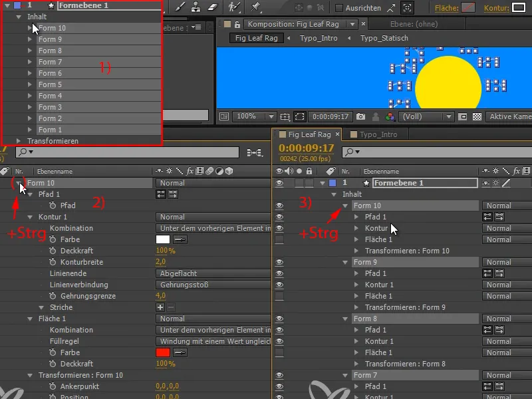
Task: Select the Brush tool in the toolbar
Action: point(180,7)
